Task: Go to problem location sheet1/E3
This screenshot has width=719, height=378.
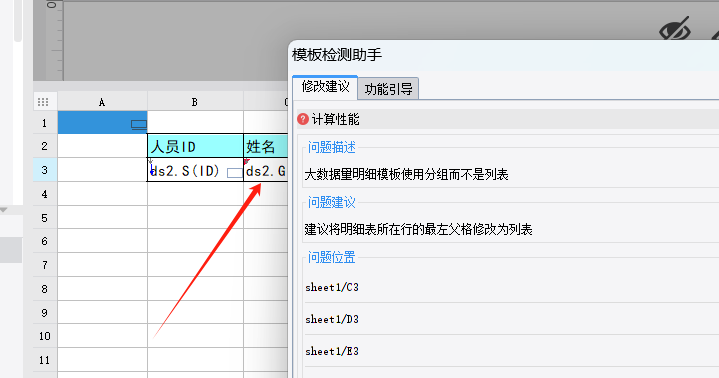Action: click(332, 351)
